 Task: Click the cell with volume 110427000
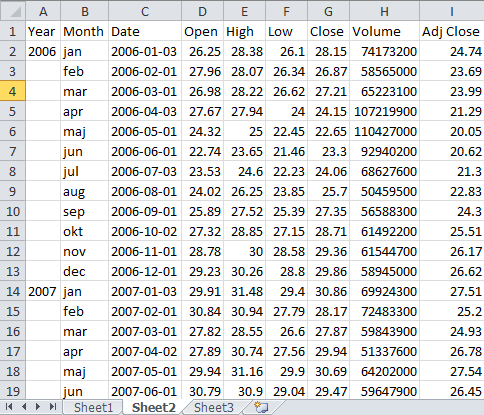(x=384, y=131)
